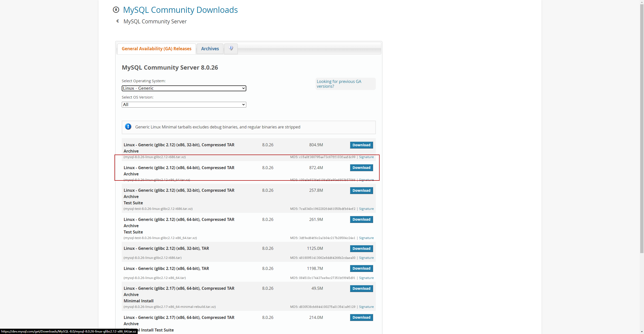Screen dimensions: 644x334
Task: Click MD5 value d830538cb6644100275a013541a9f129
Action: (x=327, y=307)
